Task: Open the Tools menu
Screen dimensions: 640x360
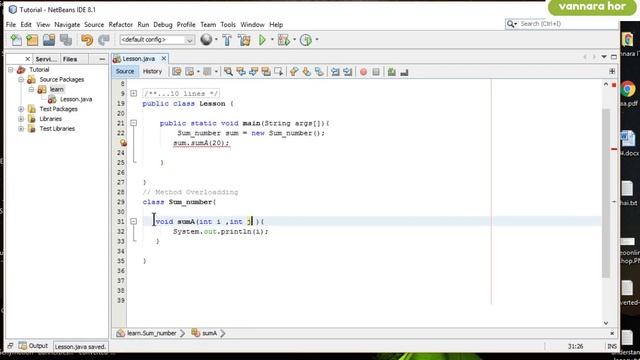Action: pos(228,24)
